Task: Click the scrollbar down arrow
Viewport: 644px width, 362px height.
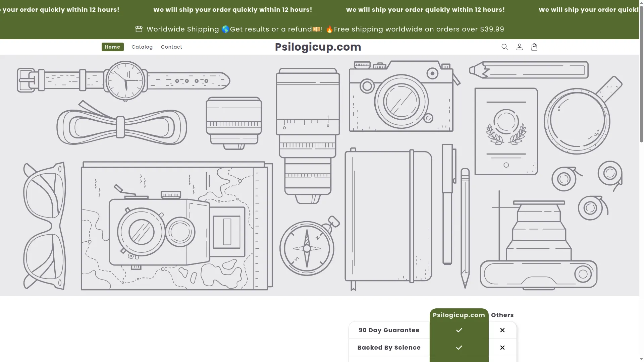Action: click(x=641, y=359)
